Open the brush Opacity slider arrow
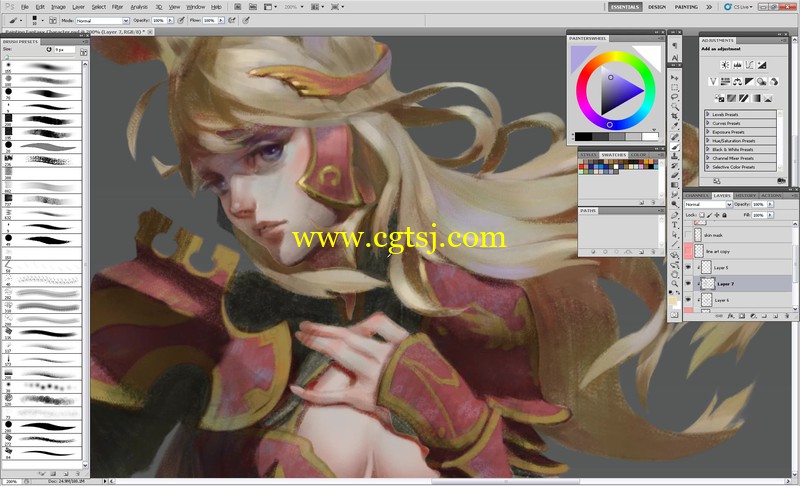Viewport: 800px width, 486px height. click(170, 20)
